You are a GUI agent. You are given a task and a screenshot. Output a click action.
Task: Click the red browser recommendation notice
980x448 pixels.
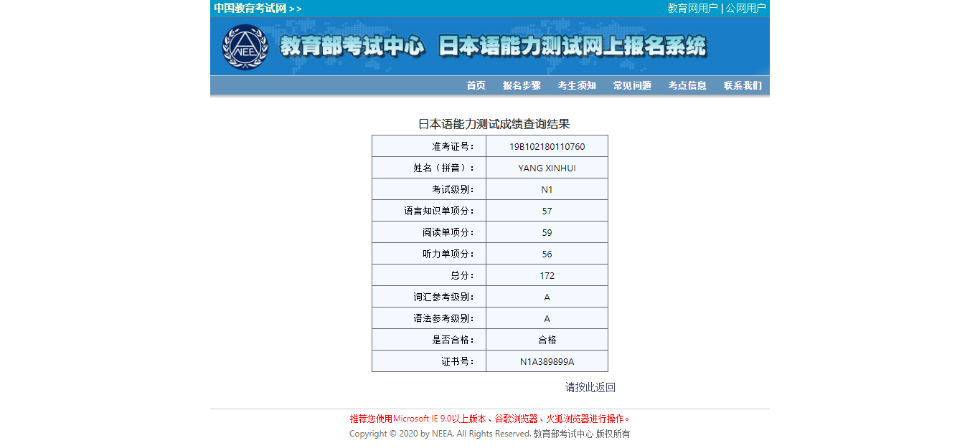(490, 419)
